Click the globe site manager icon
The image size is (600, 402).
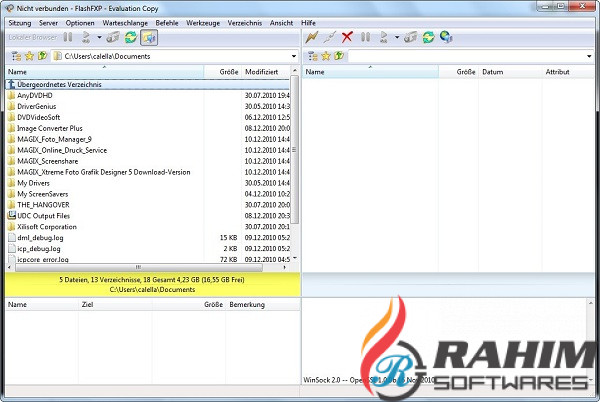point(446,37)
